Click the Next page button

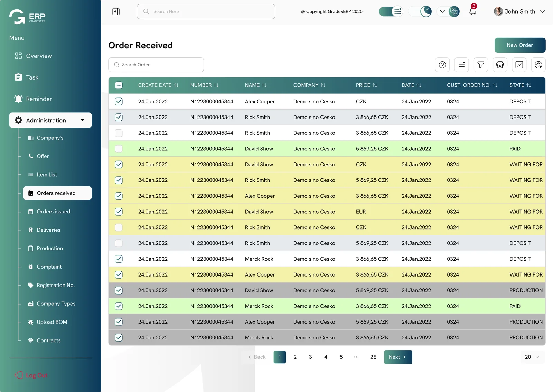pos(398,357)
